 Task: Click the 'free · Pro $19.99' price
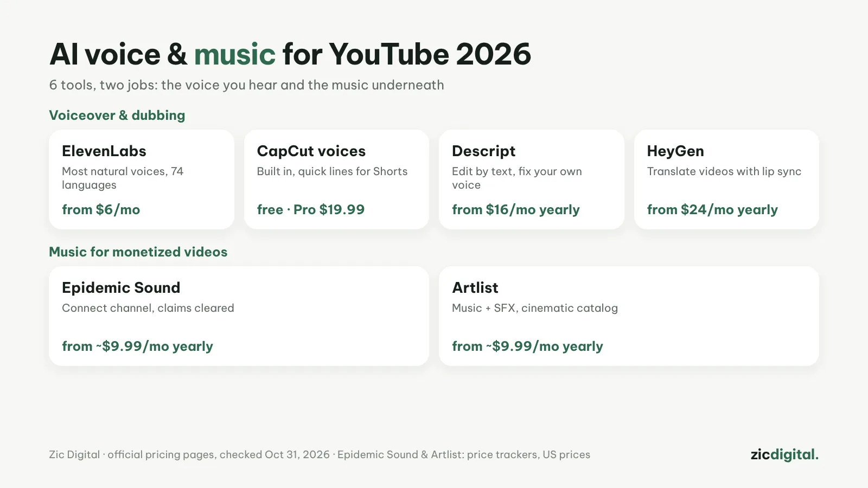pyautogui.click(x=311, y=209)
